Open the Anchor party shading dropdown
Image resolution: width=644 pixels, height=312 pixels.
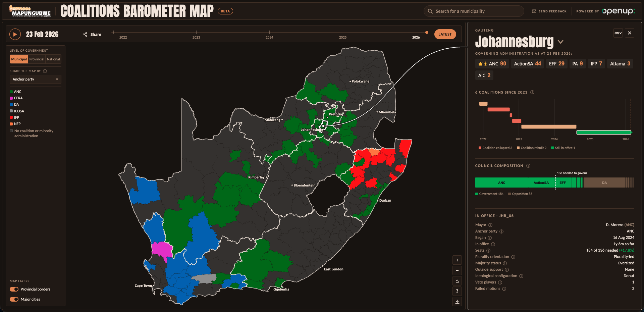pyautogui.click(x=36, y=79)
